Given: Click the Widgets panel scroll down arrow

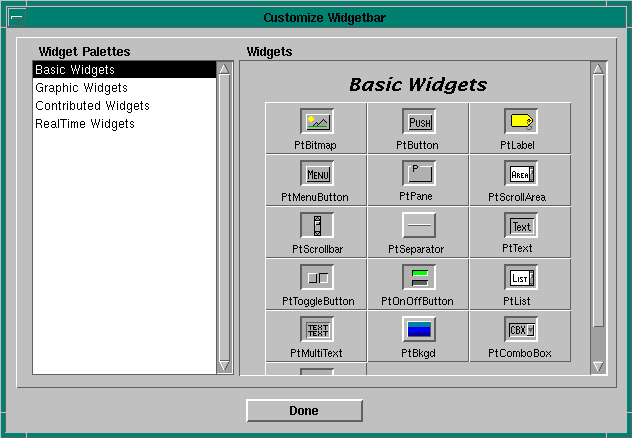Looking at the screenshot, I should point(598,367).
